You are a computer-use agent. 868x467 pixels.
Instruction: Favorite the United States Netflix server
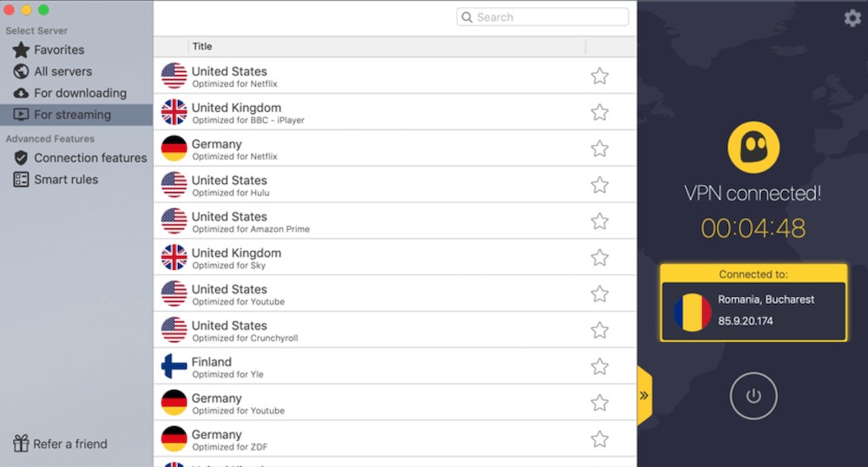tap(599, 76)
